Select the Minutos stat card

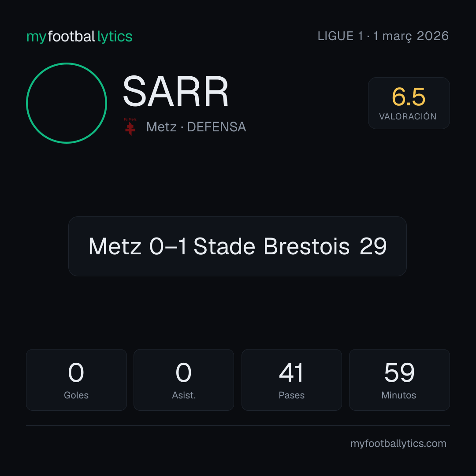point(399,380)
